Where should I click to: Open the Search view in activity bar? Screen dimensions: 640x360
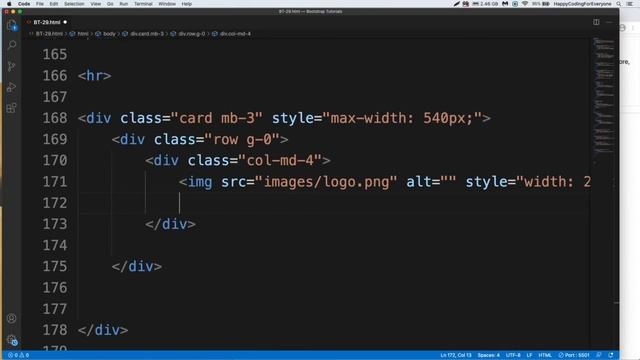coord(12,45)
